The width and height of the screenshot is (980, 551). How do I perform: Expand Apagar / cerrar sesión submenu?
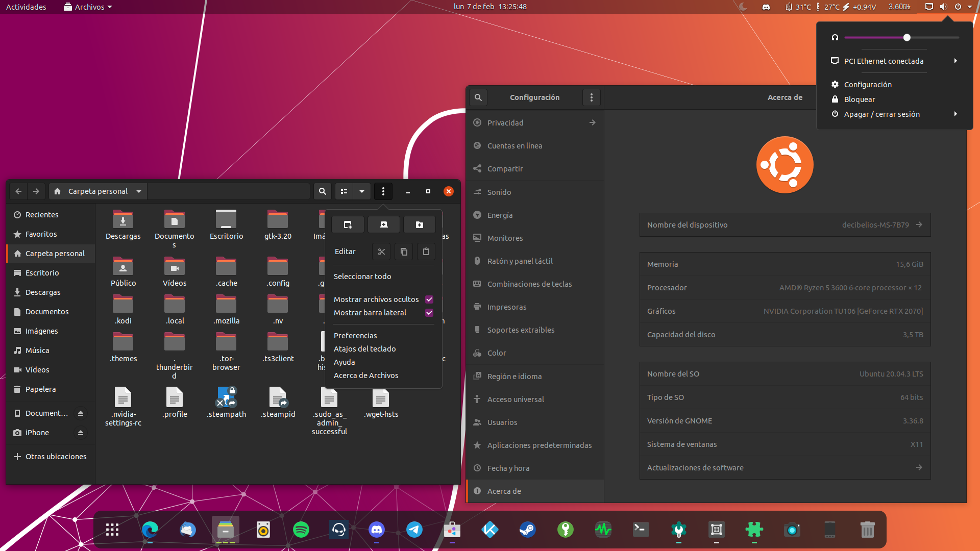coord(955,114)
